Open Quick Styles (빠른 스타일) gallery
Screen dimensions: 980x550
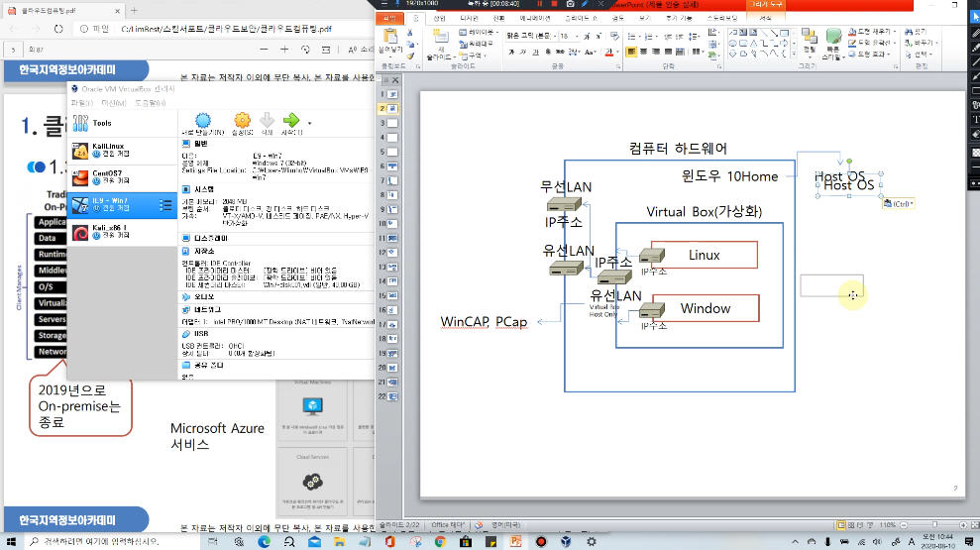(833, 44)
